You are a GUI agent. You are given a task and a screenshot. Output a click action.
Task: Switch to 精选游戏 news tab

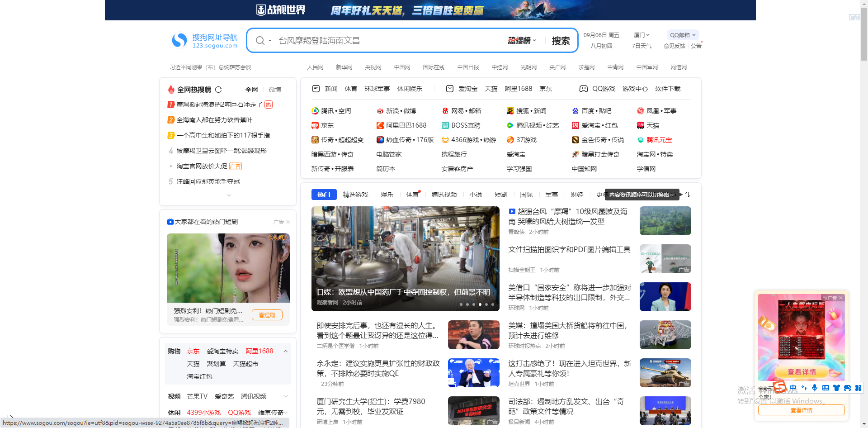pos(355,195)
